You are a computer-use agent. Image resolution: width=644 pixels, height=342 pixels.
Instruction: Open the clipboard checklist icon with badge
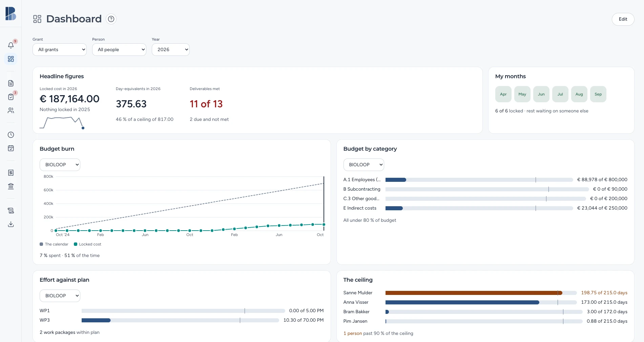click(11, 97)
